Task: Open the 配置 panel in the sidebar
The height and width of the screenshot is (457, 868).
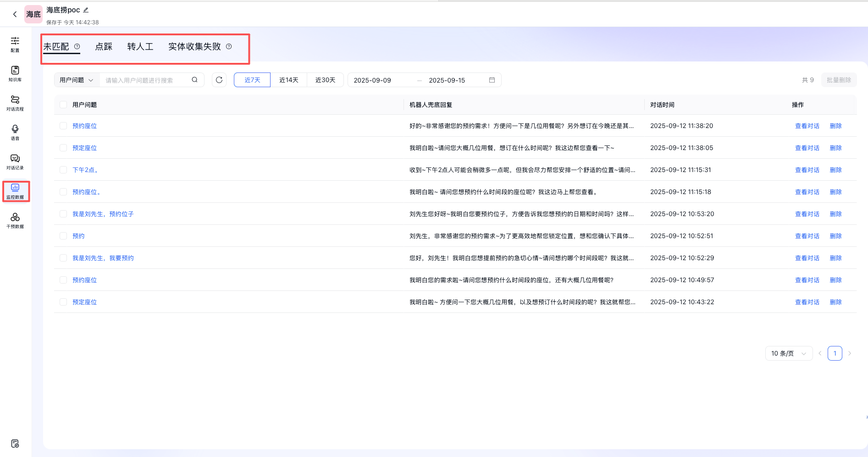Action: 15,45
